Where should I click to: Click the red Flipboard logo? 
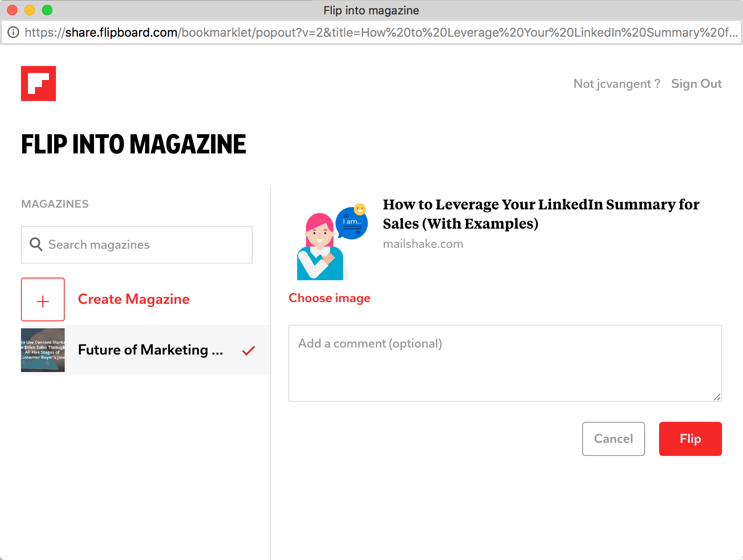[38, 83]
